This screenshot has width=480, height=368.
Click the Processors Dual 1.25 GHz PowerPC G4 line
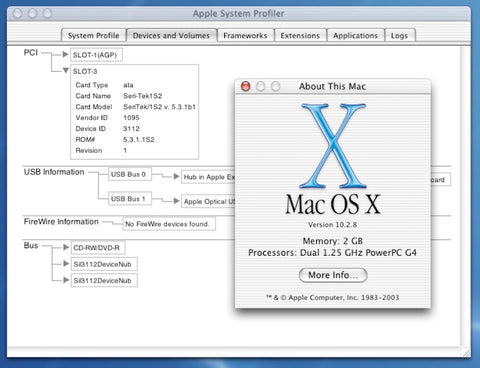(332, 253)
